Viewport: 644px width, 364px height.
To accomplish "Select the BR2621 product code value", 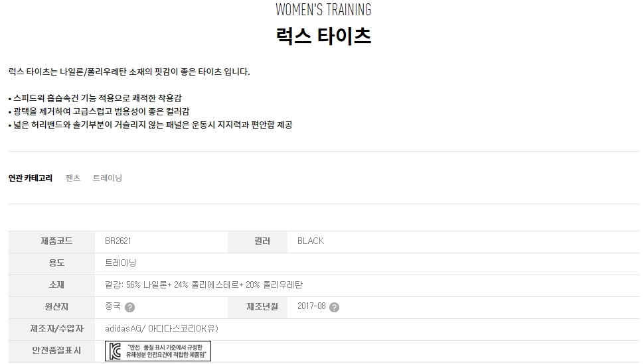I will tap(118, 241).
